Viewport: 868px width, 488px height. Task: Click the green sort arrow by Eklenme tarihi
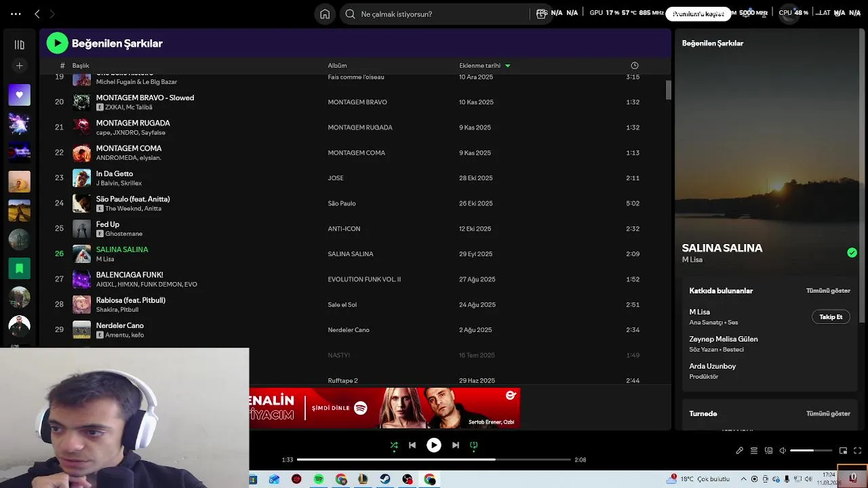(x=507, y=66)
